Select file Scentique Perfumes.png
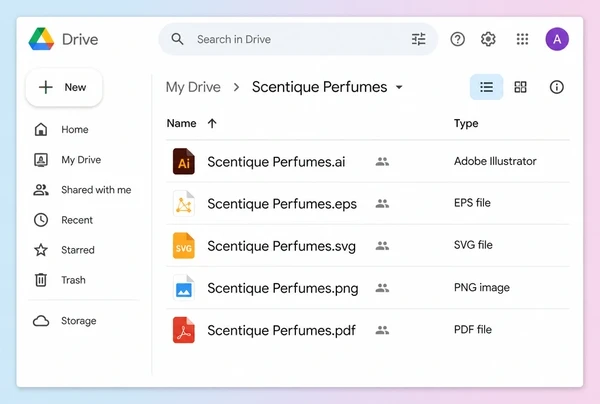The image size is (600, 404). pos(283,288)
